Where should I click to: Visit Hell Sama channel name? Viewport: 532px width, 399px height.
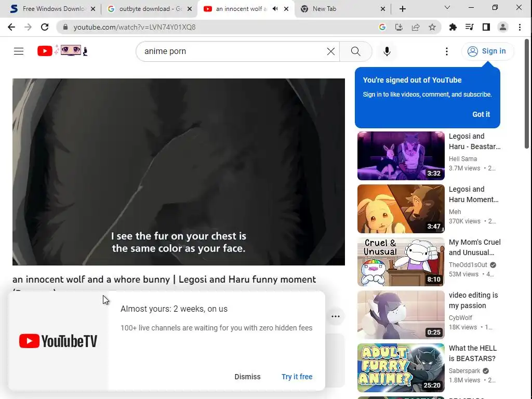coord(463,159)
